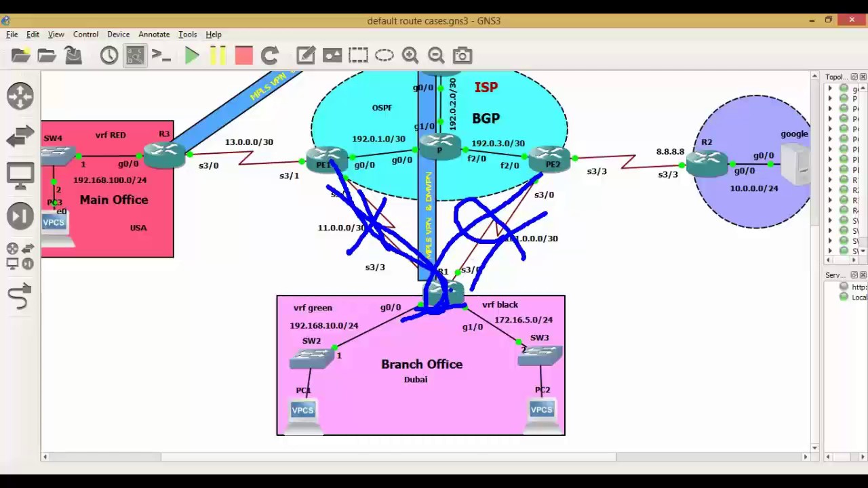868x488 pixels.
Task: Float the Servers Summary panel
Action: click(x=854, y=275)
